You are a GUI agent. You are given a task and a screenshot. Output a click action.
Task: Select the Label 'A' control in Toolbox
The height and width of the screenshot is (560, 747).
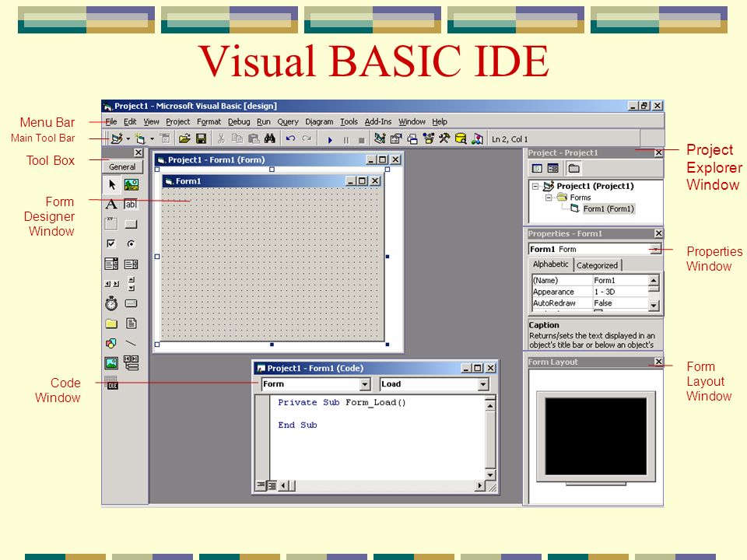111,205
